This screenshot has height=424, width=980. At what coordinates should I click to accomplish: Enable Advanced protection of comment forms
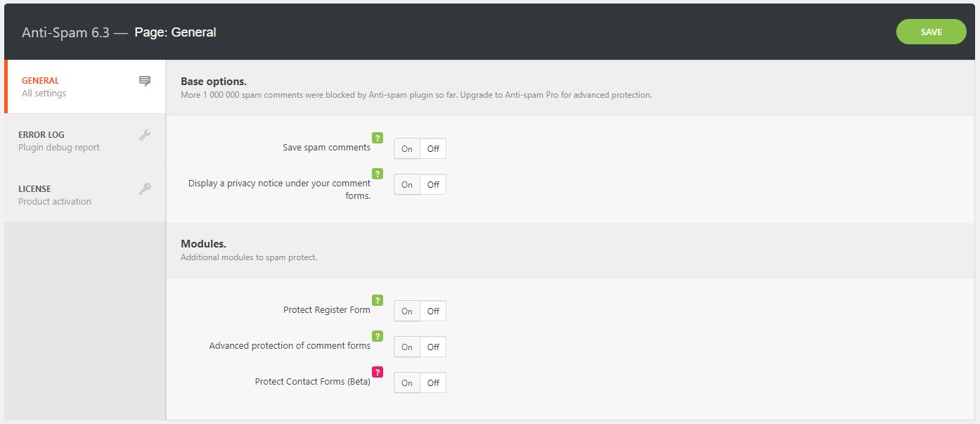[406, 347]
